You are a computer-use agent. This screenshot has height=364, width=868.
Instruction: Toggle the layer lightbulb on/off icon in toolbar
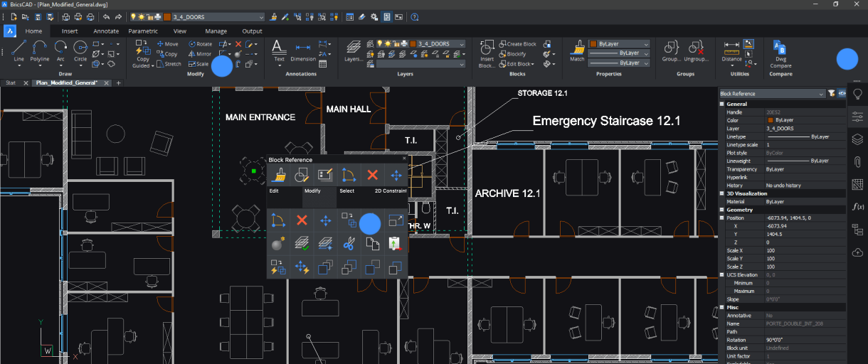[134, 16]
